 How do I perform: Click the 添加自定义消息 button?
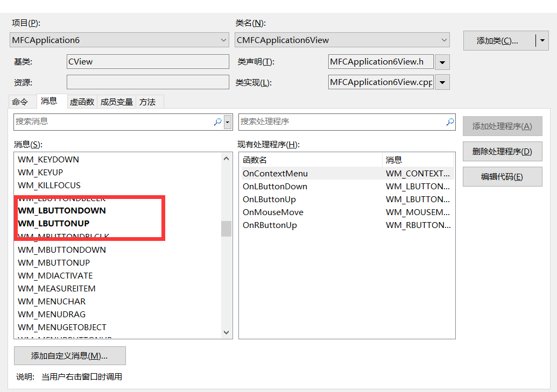[70, 355]
